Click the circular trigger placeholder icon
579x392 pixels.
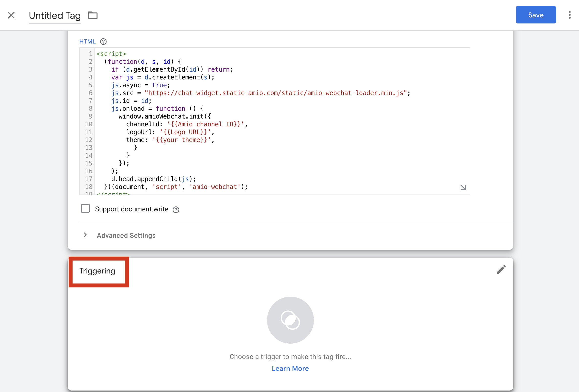click(x=290, y=320)
